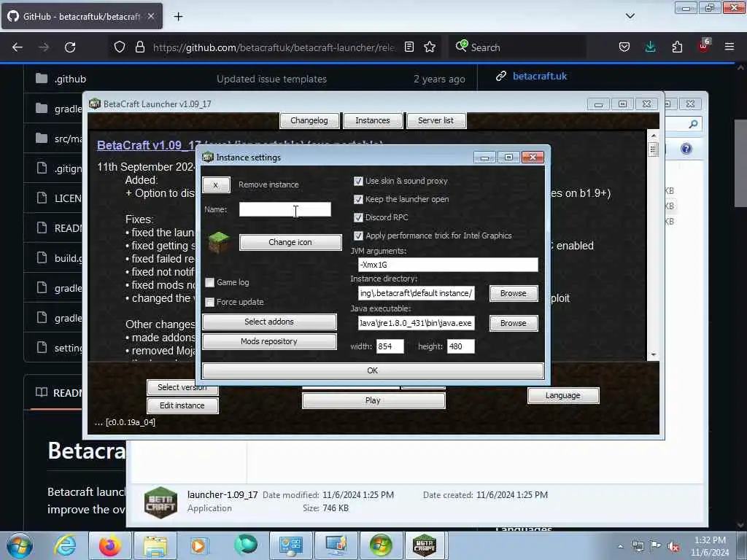Open the Firefox extensions puzzle icon
Screen dimensions: 747x560
coord(677,47)
